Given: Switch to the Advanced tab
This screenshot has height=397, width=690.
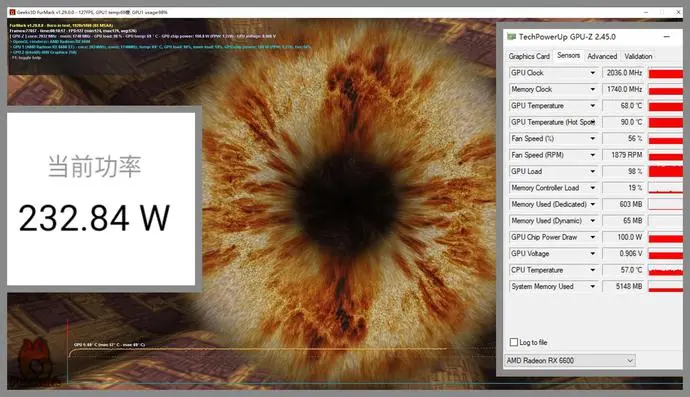Looking at the screenshot, I should [x=602, y=56].
